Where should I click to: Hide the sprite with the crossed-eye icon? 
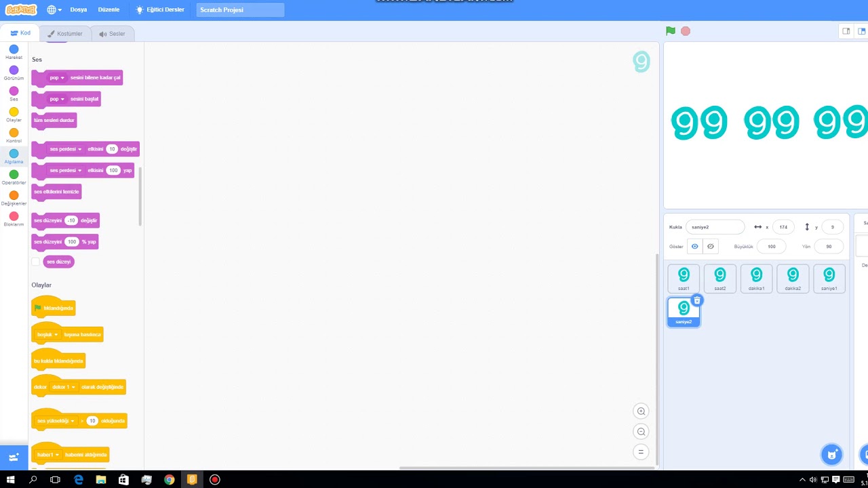(x=710, y=247)
